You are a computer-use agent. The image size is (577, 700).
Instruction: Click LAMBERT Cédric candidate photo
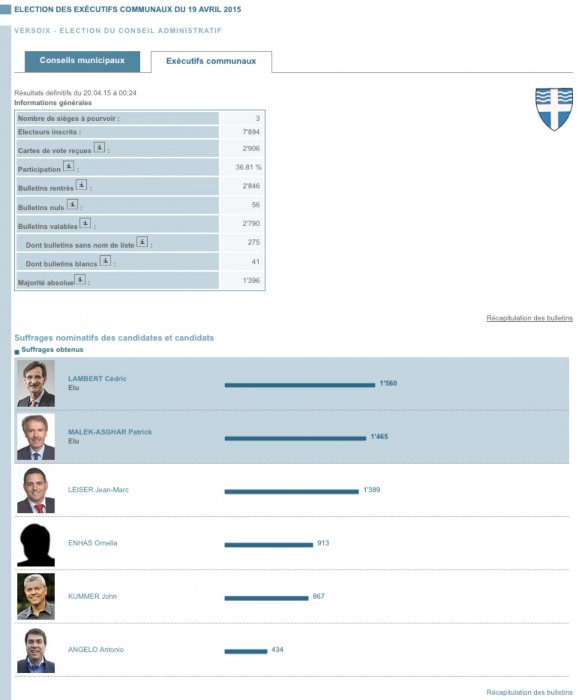point(36,383)
